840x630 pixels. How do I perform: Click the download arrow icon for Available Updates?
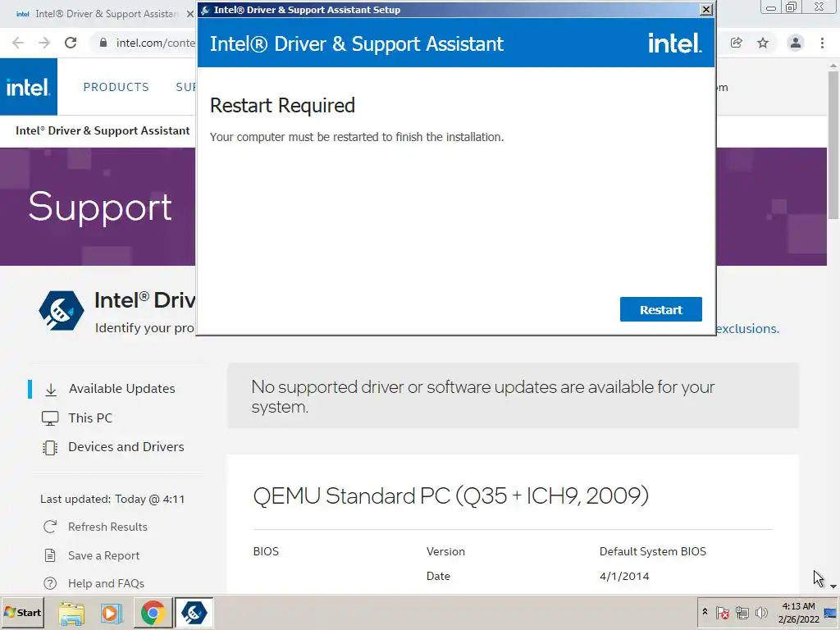51,390
